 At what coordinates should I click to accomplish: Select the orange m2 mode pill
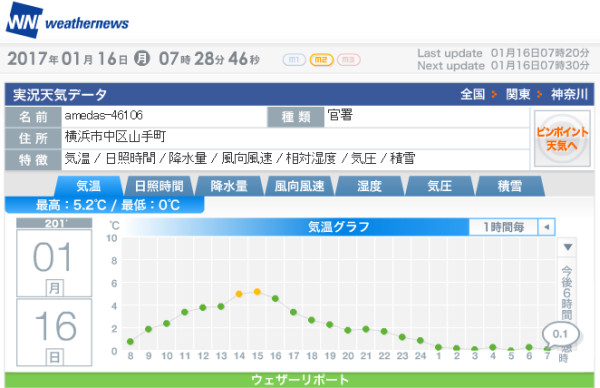[x=321, y=60]
